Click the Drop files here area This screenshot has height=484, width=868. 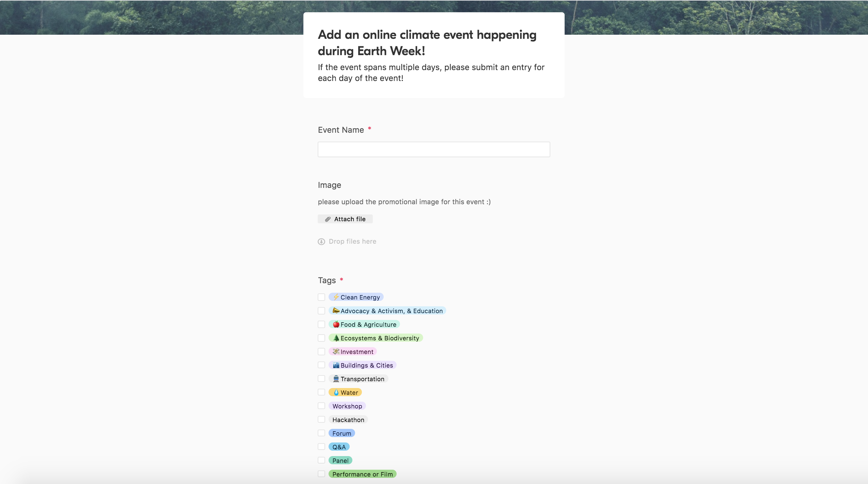click(x=352, y=242)
